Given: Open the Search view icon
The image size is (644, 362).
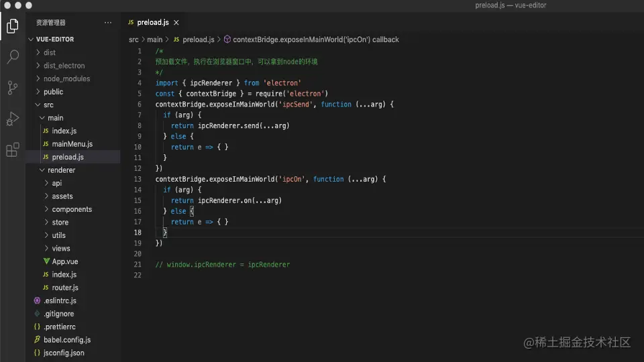Looking at the screenshot, I should tap(13, 56).
